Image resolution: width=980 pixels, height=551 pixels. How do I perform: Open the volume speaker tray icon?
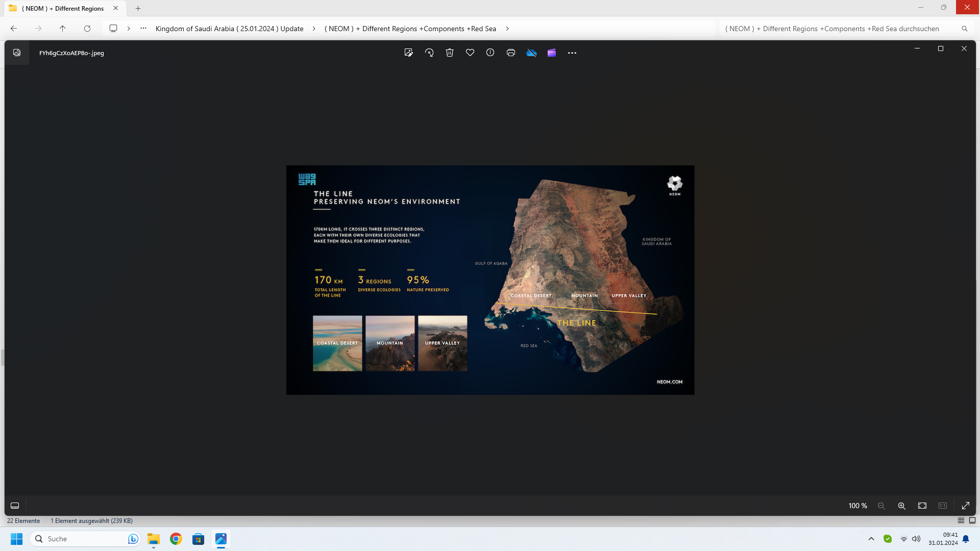click(x=916, y=539)
